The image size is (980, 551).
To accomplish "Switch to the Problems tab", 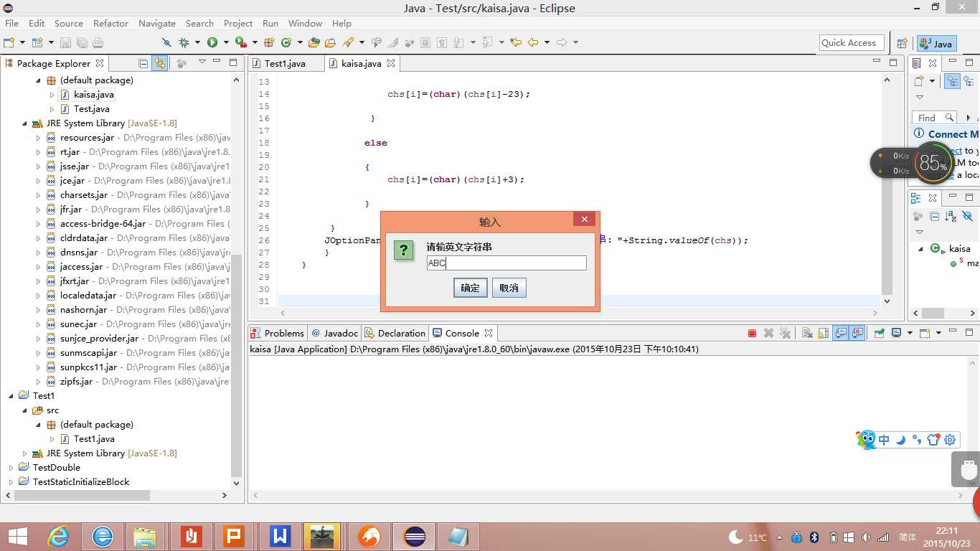I will 277,333.
